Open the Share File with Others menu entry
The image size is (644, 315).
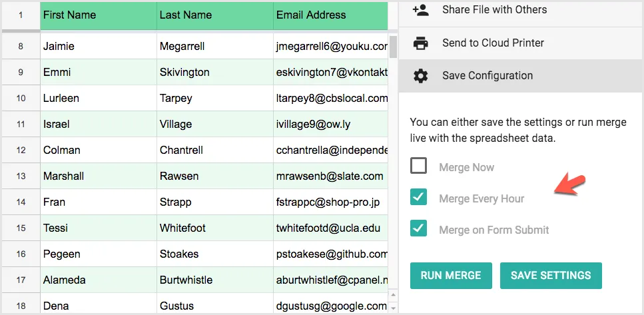pyautogui.click(x=494, y=10)
